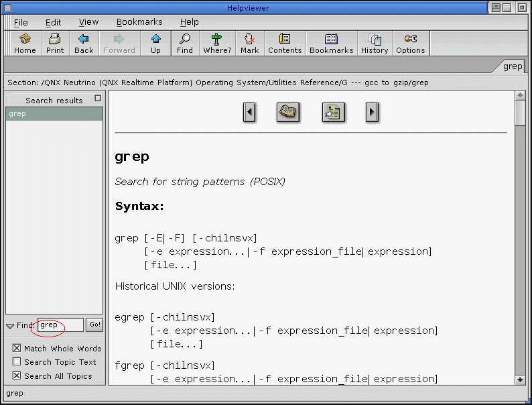Show the Where? location of this topic
The width and height of the screenshot is (532, 405).
(217, 44)
